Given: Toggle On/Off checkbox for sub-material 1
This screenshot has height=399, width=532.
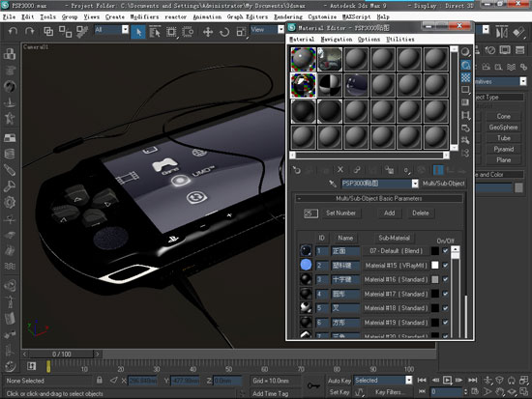Looking at the screenshot, I should coord(446,251).
